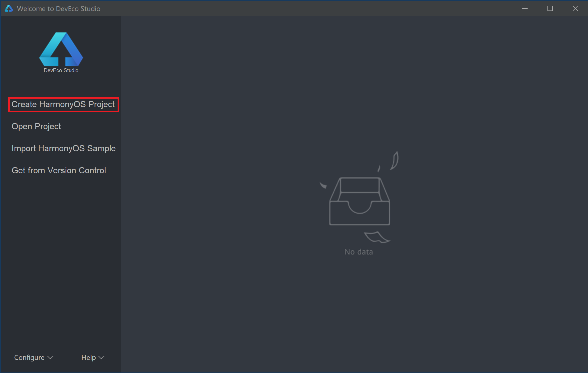Viewport: 588px width, 373px height.
Task: Click the 'Welcome to DevEco Studio' title text
Action: pyautogui.click(x=59, y=9)
